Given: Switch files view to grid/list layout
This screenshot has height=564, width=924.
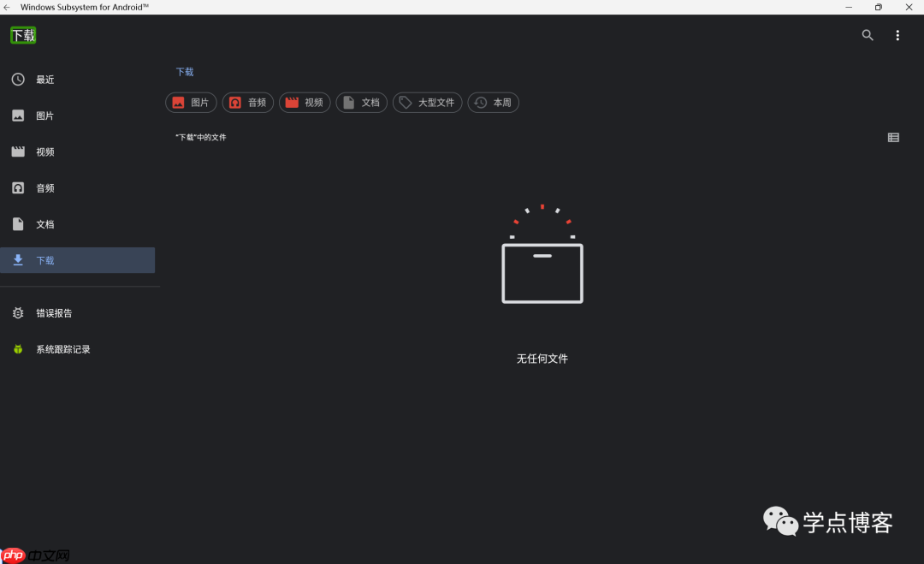Looking at the screenshot, I should coord(893,137).
